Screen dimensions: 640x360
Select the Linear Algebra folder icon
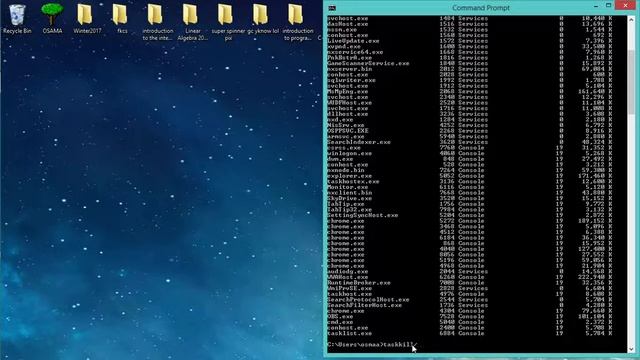pos(192,22)
